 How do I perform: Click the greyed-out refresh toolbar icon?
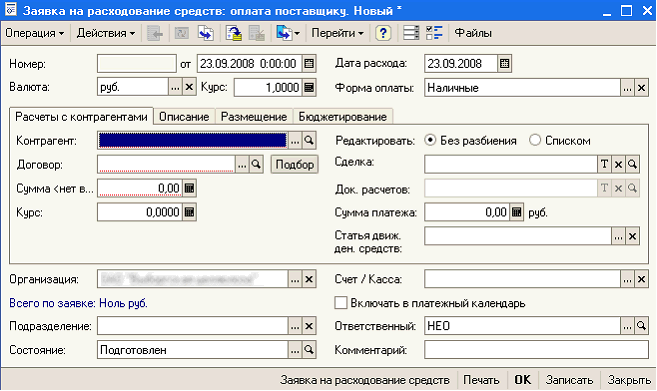(x=181, y=33)
